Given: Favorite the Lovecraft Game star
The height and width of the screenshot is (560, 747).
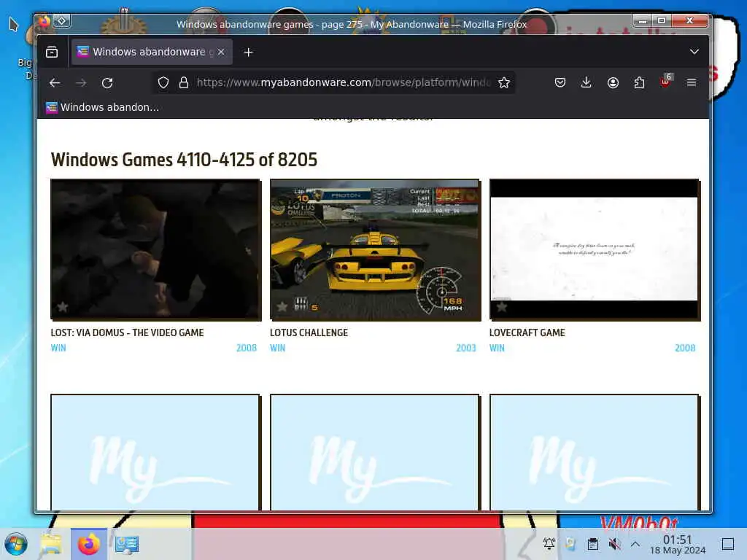Looking at the screenshot, I should point(502,307).
